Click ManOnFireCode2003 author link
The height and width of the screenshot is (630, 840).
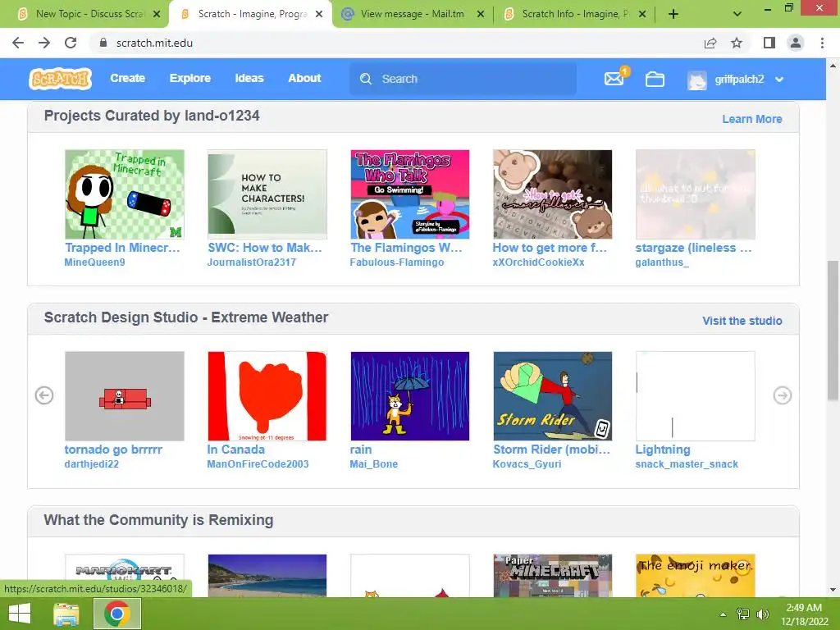[x=258, y=464]
